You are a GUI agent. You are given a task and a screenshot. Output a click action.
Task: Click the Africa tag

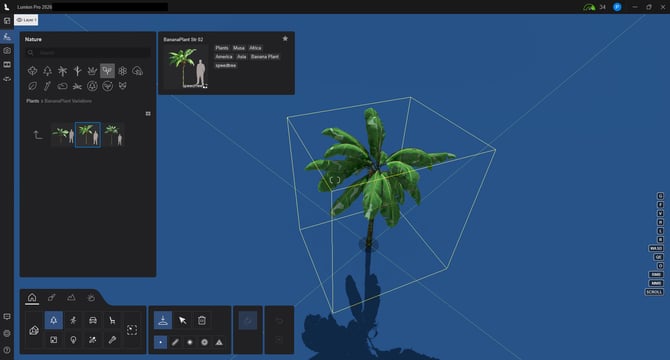pos(255,48)
